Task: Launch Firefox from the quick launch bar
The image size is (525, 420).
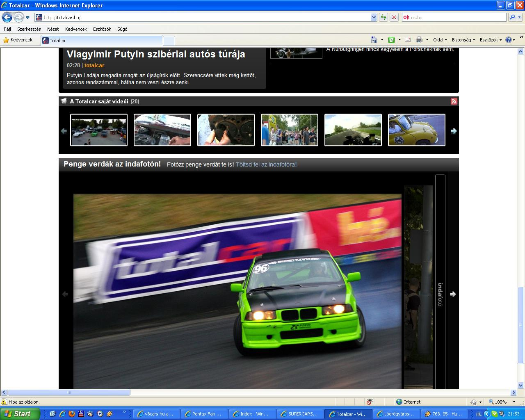Action: pos(71,414)
